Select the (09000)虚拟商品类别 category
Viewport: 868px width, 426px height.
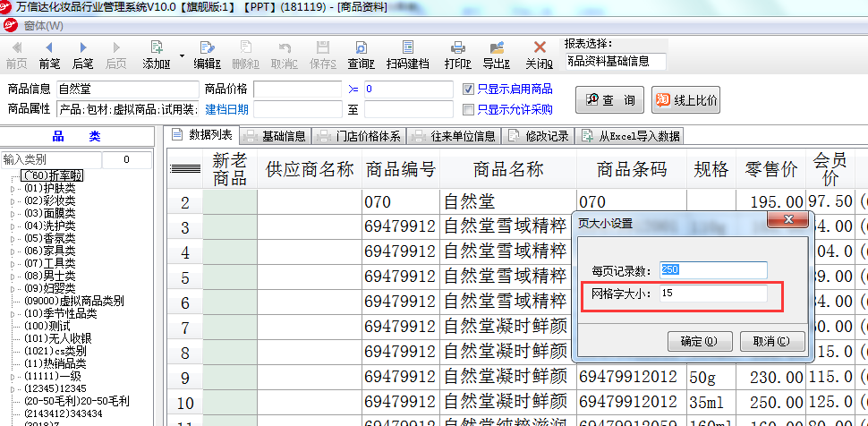(x=73, y=302)
